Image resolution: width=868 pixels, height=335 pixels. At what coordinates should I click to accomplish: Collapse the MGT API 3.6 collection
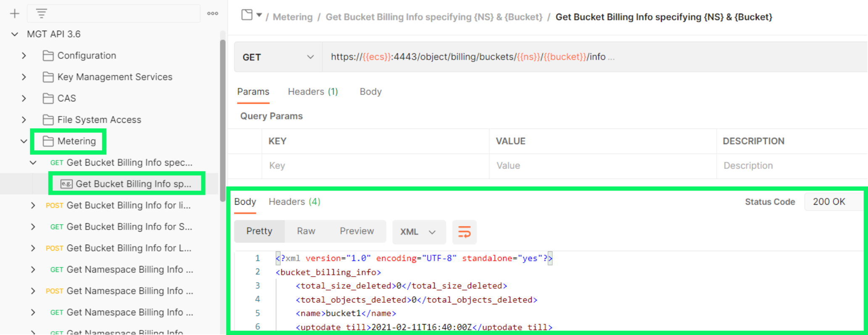coord(15,34)
